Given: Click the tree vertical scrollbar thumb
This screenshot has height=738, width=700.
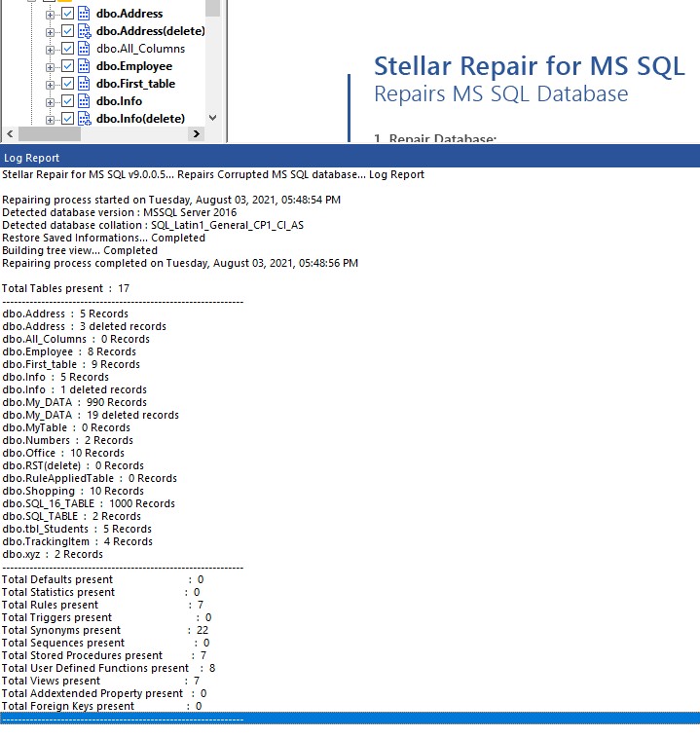Looking at the screenshot, I should coord(213,8).
